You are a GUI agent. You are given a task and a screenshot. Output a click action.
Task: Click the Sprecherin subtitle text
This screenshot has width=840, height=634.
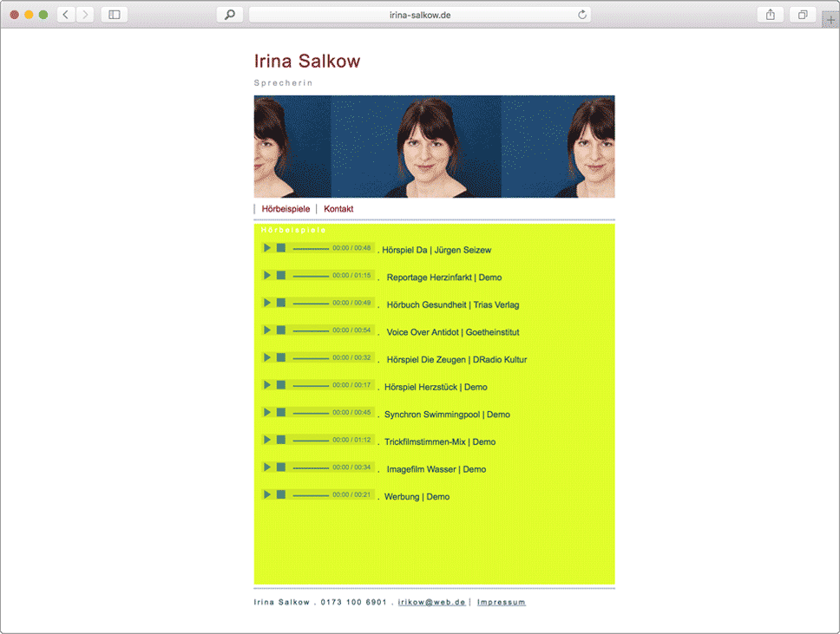pos(284,83)
